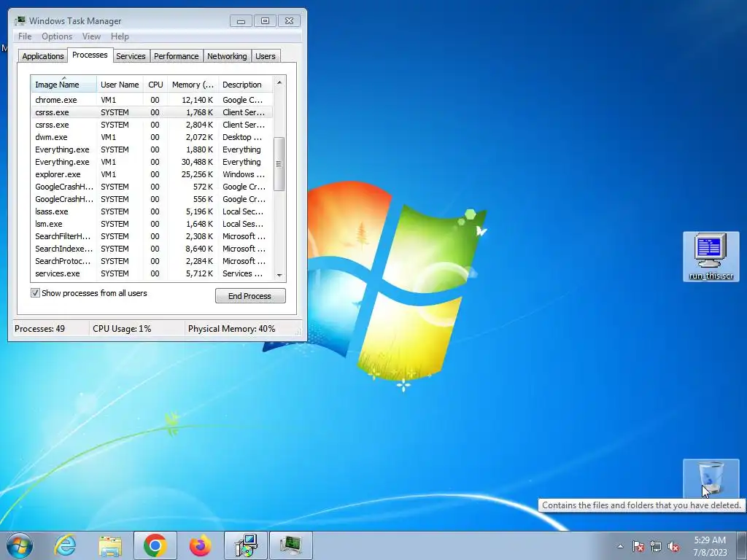Image resolution: width=747 pixels, height=560 pixels.
Task: Click Task Manager title bar icon
Action: tap(20, 20)
